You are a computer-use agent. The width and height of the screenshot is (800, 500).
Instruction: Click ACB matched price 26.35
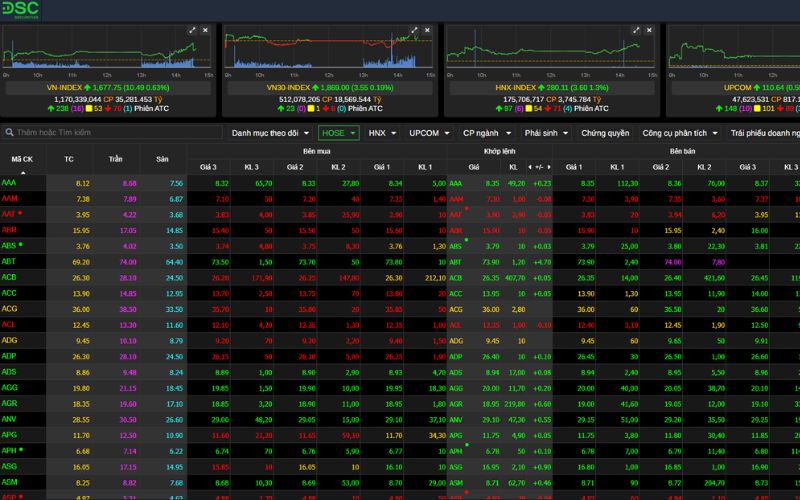click(491, 278)
